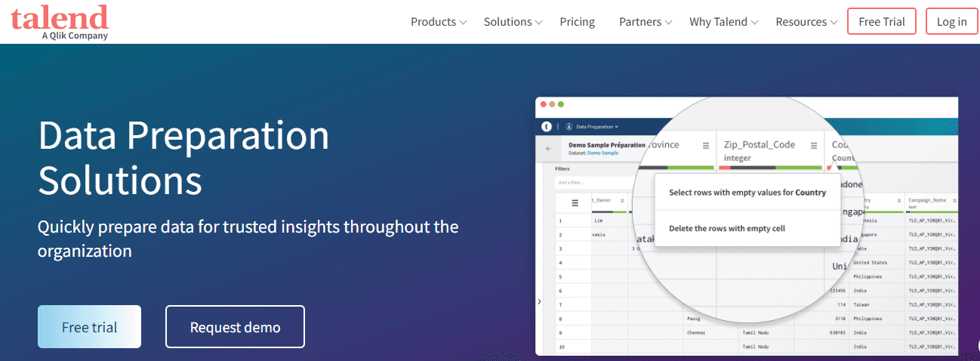The width and height of the screenshot is (980, 361).
Task: Expand the Why Talend menu
Action: 724,22
